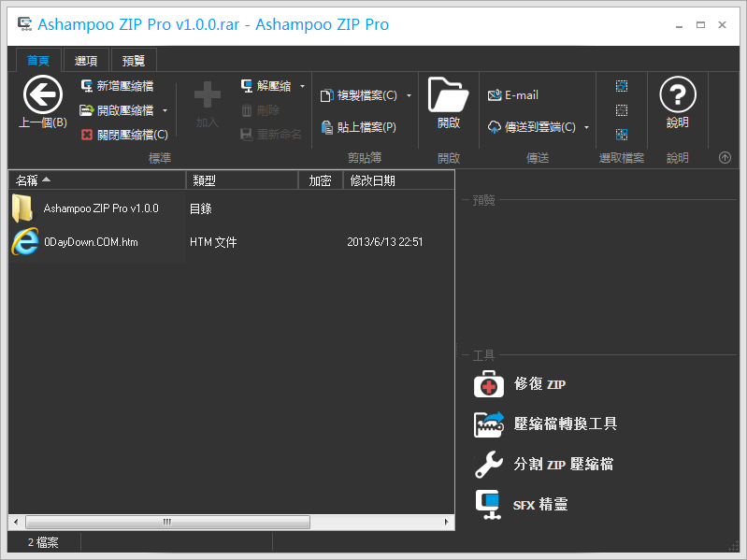Click the 重新命名 save icon
The height and width of the screenshot is (560, 747).
click(x=246, y=135)
